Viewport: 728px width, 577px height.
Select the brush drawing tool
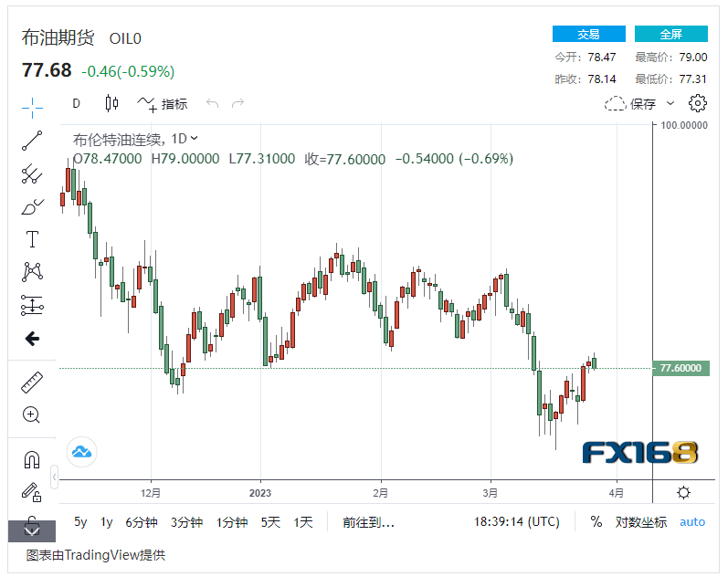click(x=32, y=206)
